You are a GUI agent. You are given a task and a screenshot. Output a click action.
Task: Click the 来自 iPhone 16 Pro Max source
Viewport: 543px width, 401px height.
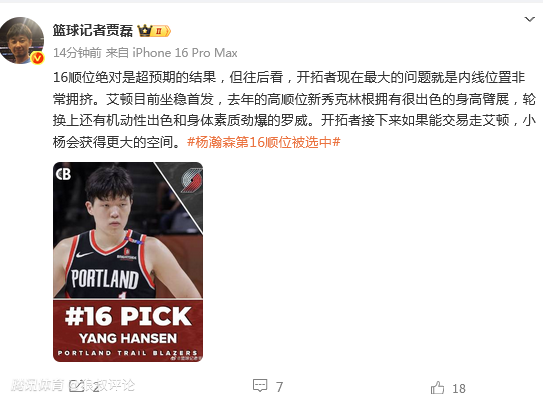pyautogui.click(x=171, y=53)
